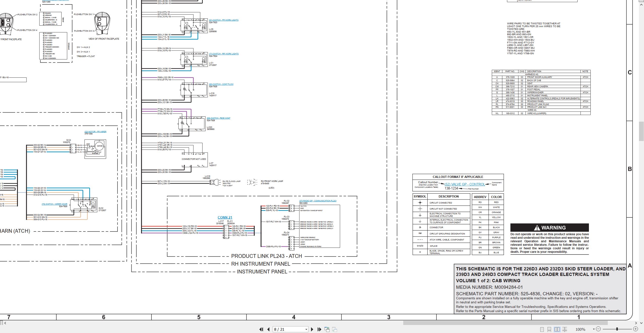Click the SPLICE legend row
644x333 pixels.
click(441, 246)
